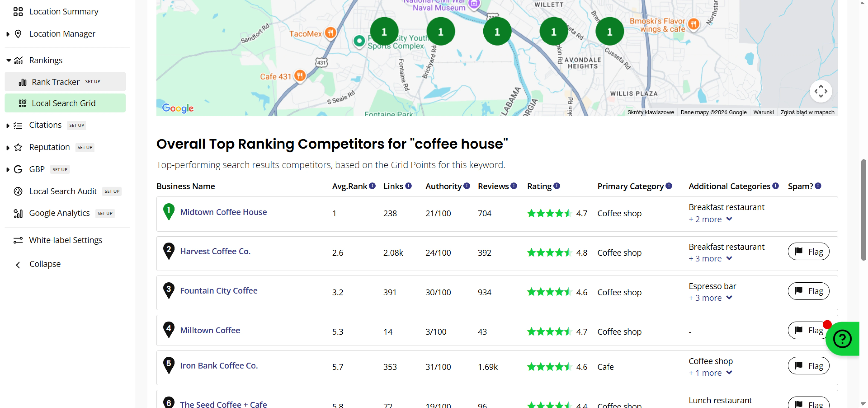Click the vertical page scrollbar

pyautogui.click(x=863, y=212)
